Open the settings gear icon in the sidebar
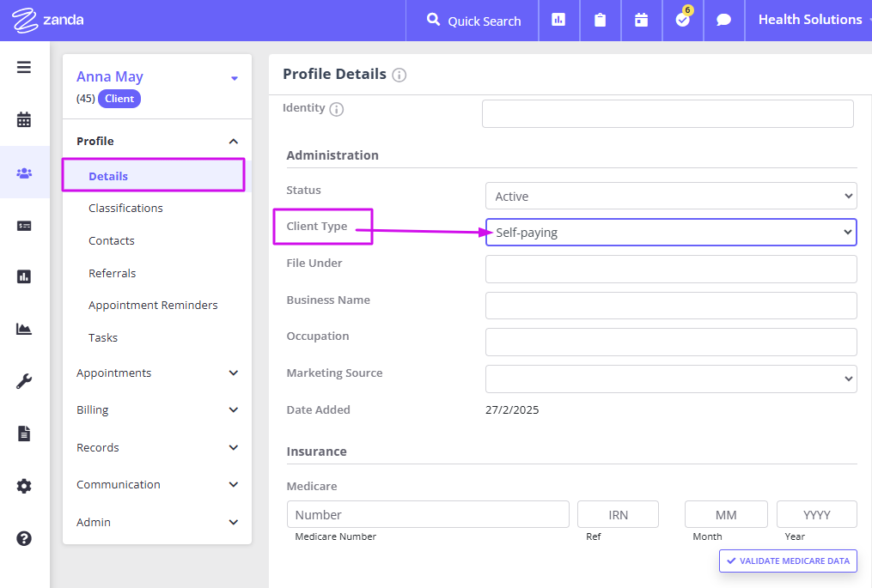 (x=23, y=486)
